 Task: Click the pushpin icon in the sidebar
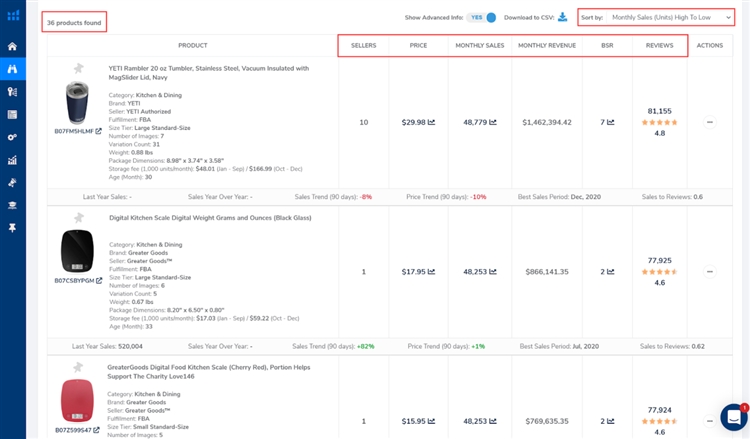(12, 228)
